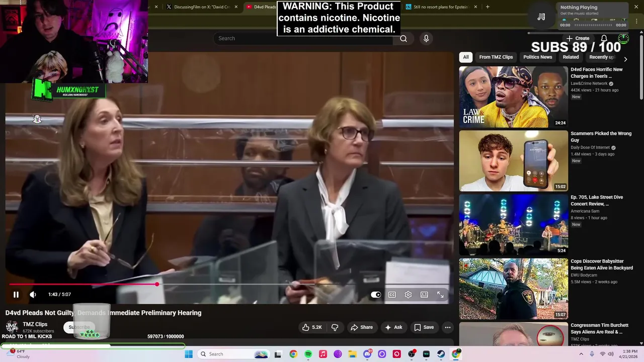
Task: Share the video via Share button
Action: click(362, 327)
